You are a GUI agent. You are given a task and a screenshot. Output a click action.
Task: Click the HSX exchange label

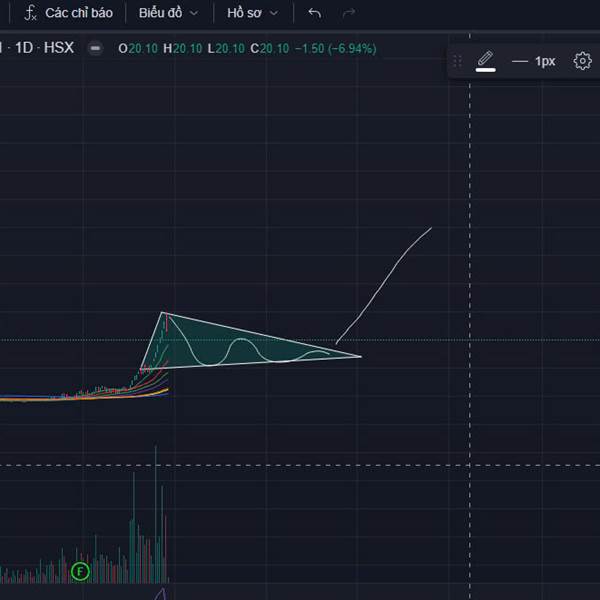pyautogui.click(x=59, y=48)
